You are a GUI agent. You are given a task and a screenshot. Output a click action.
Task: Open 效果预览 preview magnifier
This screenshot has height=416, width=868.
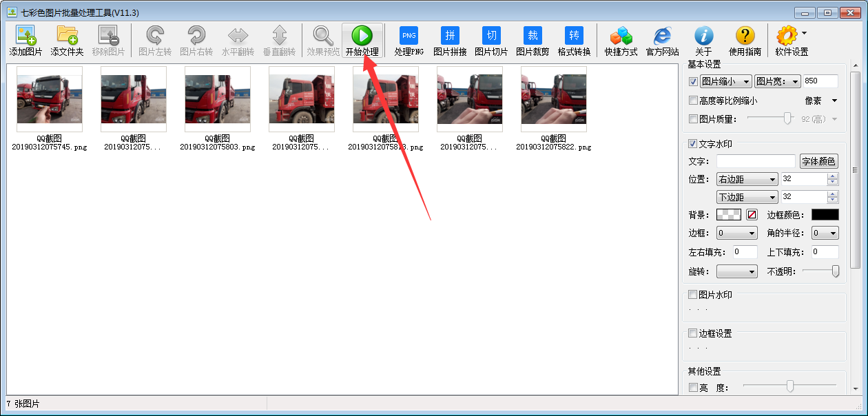[x=323, y=41]
